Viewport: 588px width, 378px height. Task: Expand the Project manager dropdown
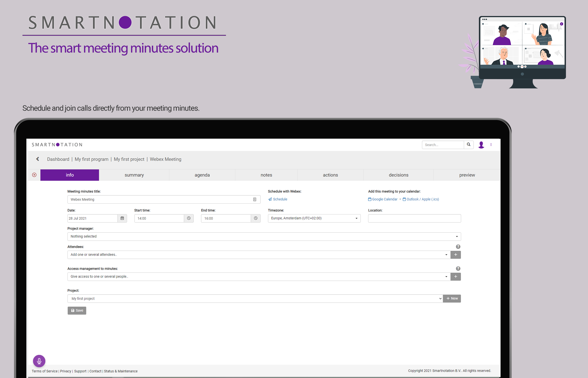click(x=264, y=236)
